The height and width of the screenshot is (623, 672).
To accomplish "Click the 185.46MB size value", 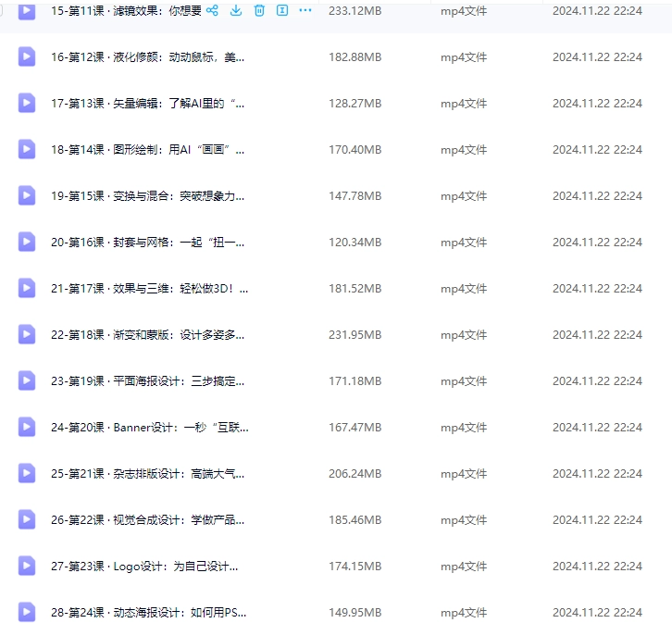I will click(x=355, y=519).
